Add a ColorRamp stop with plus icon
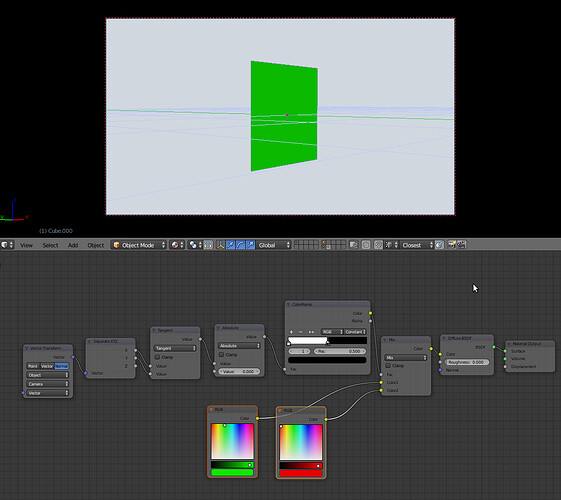The width and height of the screenshot is (561, 500). click(291, 332)
